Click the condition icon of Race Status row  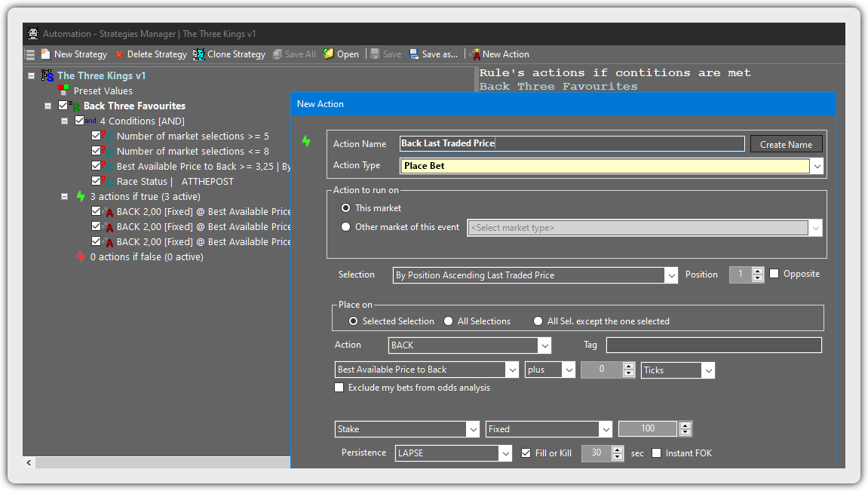(x=107, y=181)
